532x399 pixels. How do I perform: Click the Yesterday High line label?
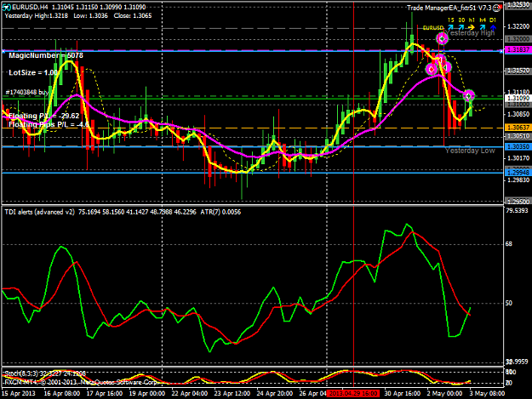(x=470, y=33)
